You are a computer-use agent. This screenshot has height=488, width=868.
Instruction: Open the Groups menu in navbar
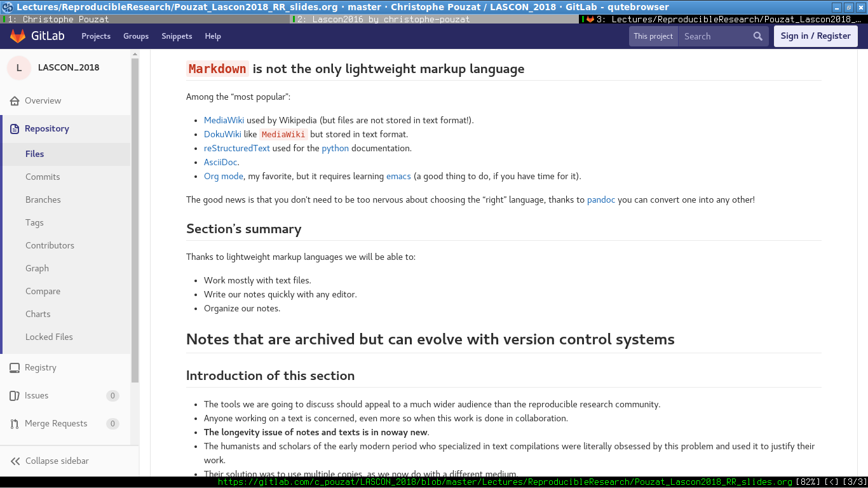click(x=136, y=36)
